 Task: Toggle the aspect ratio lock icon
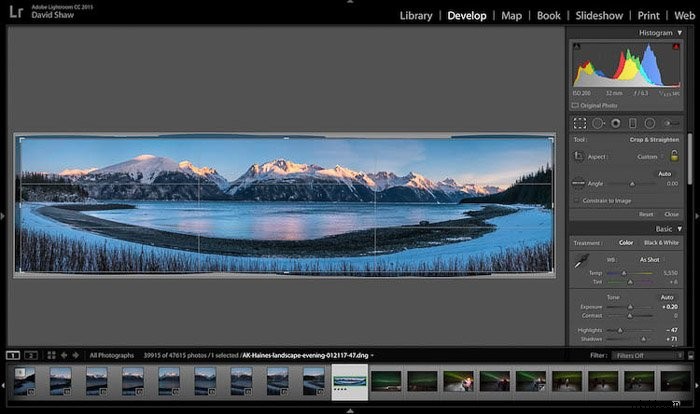coord(674,155)
